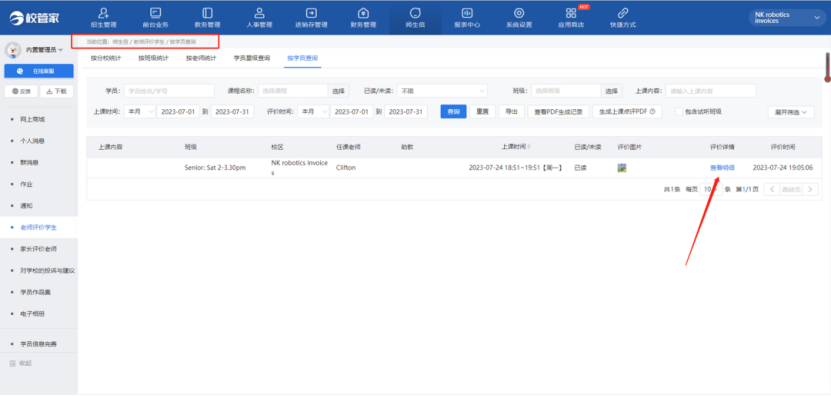This screenshot has width=831, height=396.
Task: Switch to the 按班级统计 tab
Action: point(153,58)
